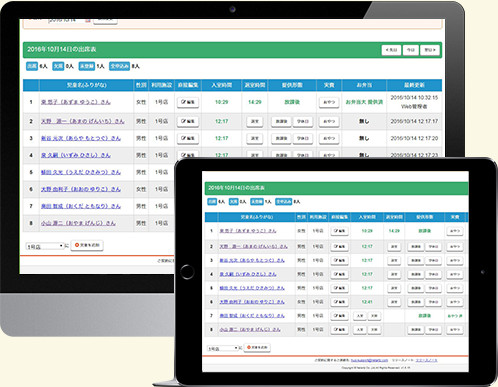Open row 4 child name link on tablet
Viewport: 498px width, 387px height.
[248, 274]
